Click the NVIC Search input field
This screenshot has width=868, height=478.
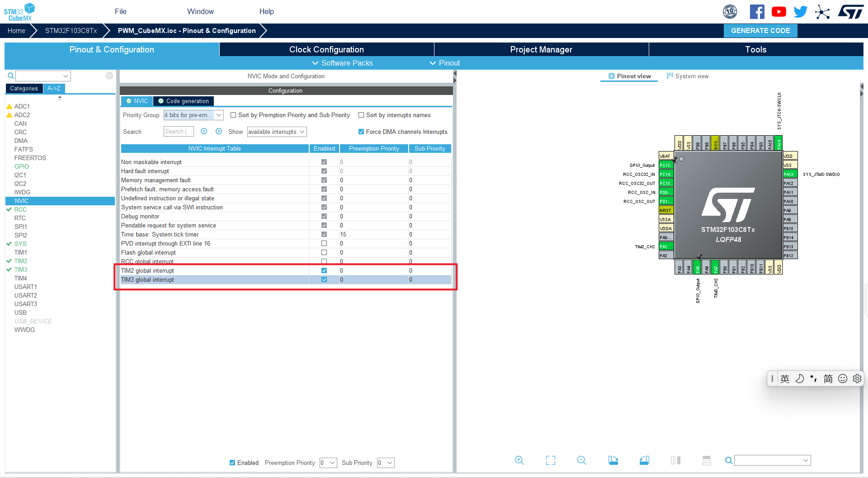click(179, 131)
